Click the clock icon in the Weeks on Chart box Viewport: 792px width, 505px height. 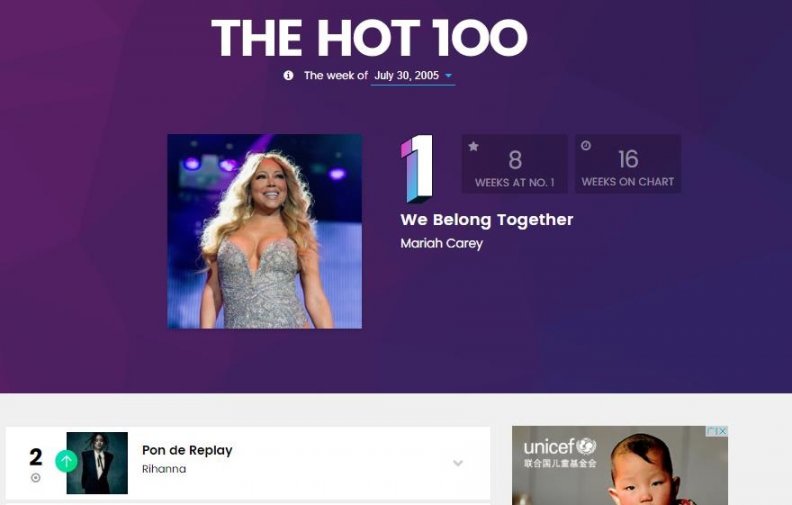[586, 146]
